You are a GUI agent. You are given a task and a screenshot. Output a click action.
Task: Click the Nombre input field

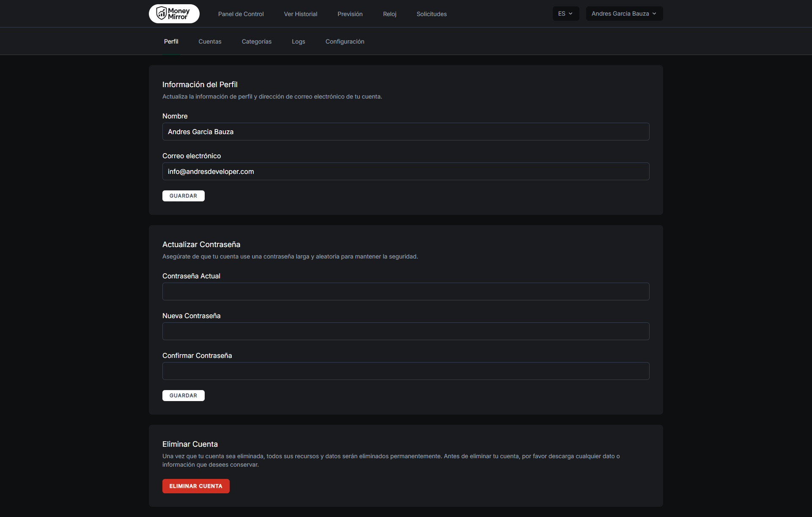(406, 132)
